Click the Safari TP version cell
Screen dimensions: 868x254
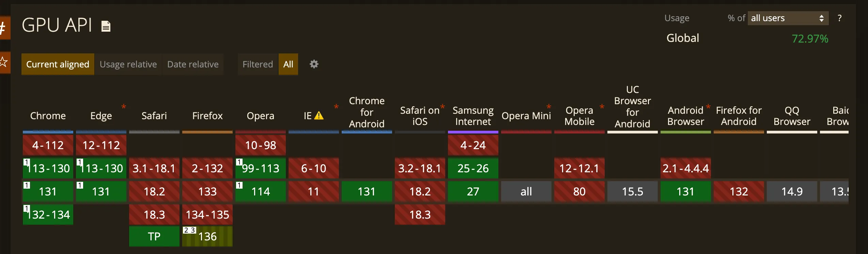[x=154, y=236]
